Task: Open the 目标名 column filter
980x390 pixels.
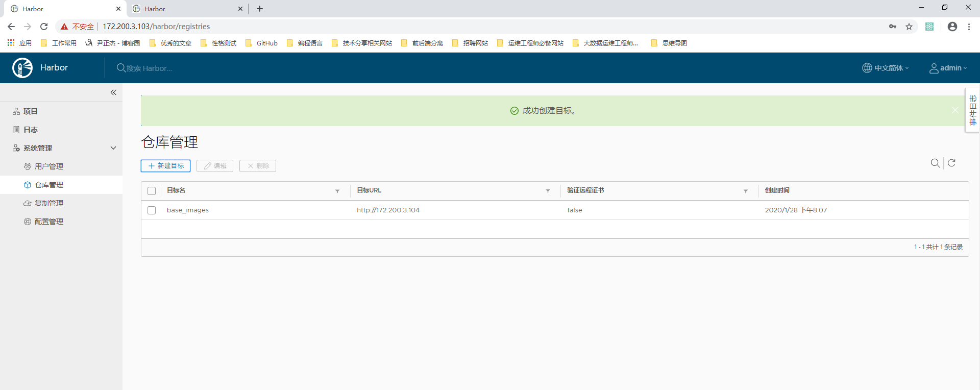Action: click(x=337, y=191)
